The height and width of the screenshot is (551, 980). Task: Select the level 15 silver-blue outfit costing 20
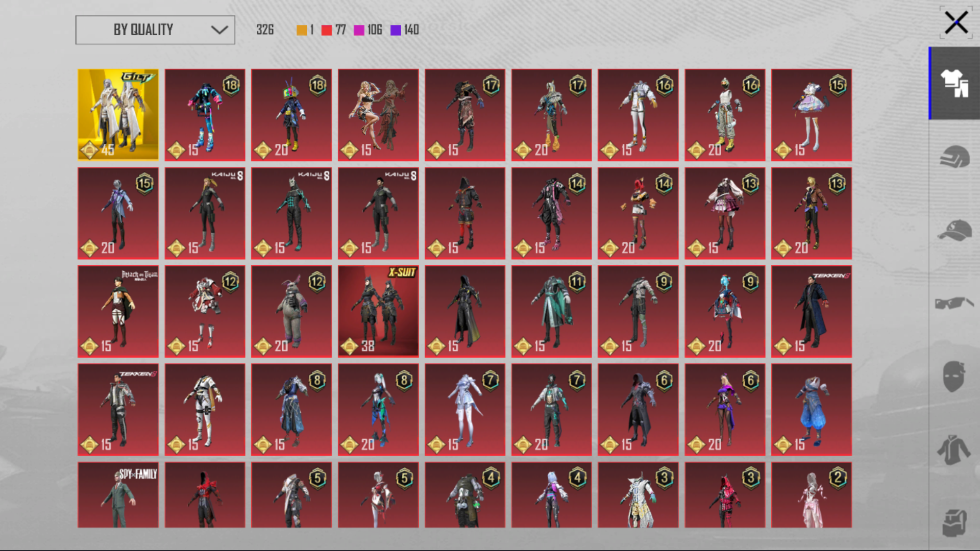[x=118, y=213]
